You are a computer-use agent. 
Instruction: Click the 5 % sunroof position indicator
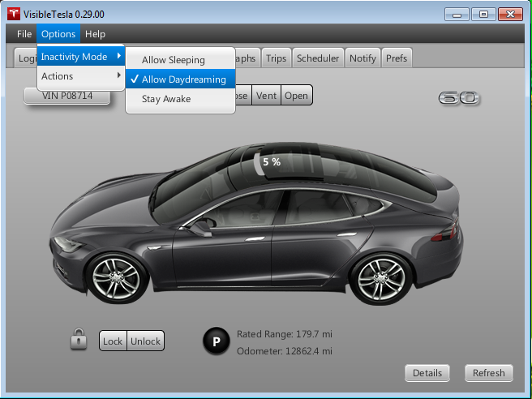pos(272,162)
